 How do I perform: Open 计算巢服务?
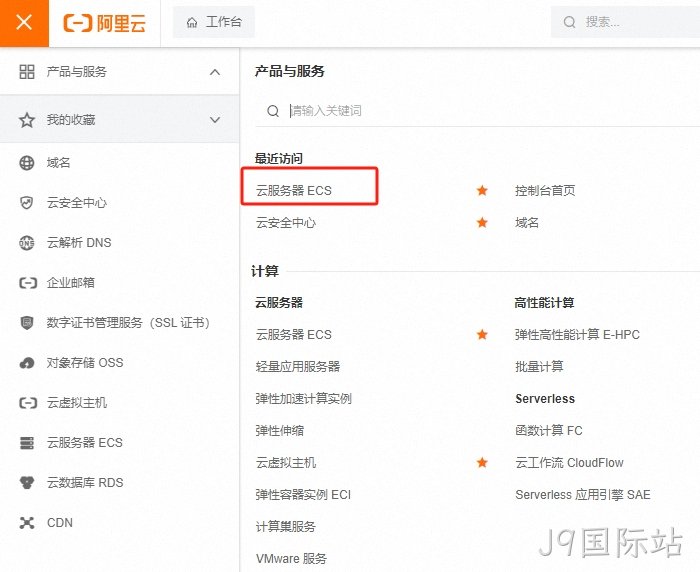[x=286, y=526]
